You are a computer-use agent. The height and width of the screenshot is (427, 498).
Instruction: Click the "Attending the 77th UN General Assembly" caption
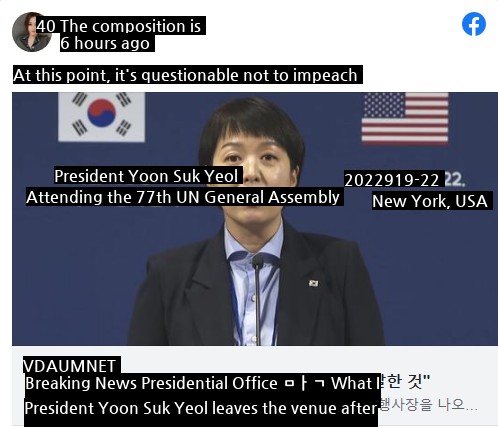point(185,197)
